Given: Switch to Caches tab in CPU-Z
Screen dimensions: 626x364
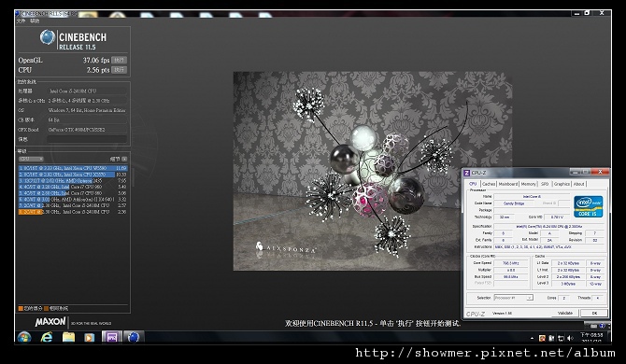Looking at the screenshot, I should tap(489, 184).
